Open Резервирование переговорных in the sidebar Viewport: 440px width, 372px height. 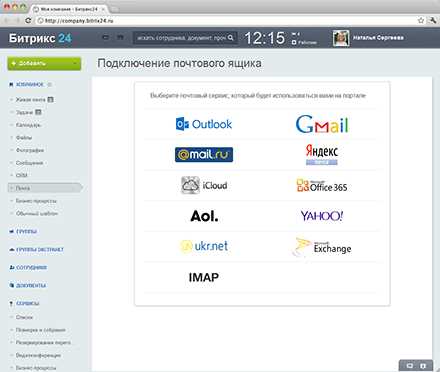pos(43,343)
